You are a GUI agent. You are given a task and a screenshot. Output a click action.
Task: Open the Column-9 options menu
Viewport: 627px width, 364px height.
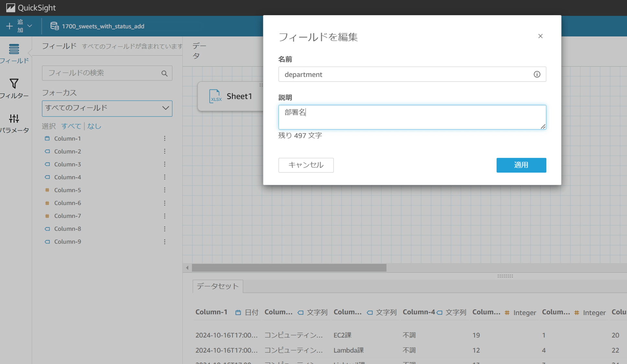point(165,242)
